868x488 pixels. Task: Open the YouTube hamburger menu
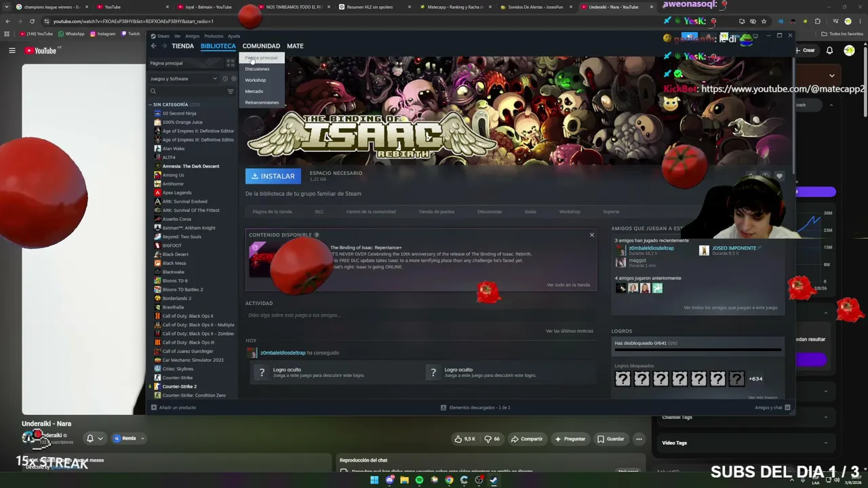pos(12,50)
